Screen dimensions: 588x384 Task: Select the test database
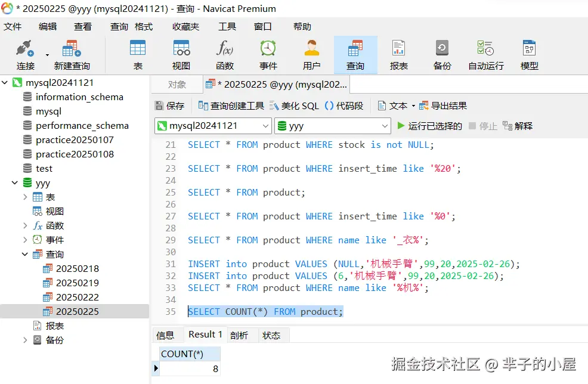click(44, 168)
